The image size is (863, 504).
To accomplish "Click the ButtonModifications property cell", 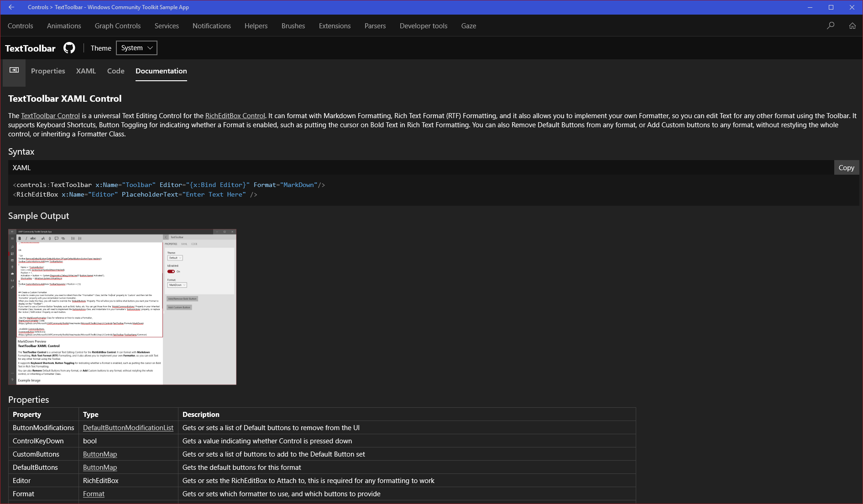I will tap(43, 428).
